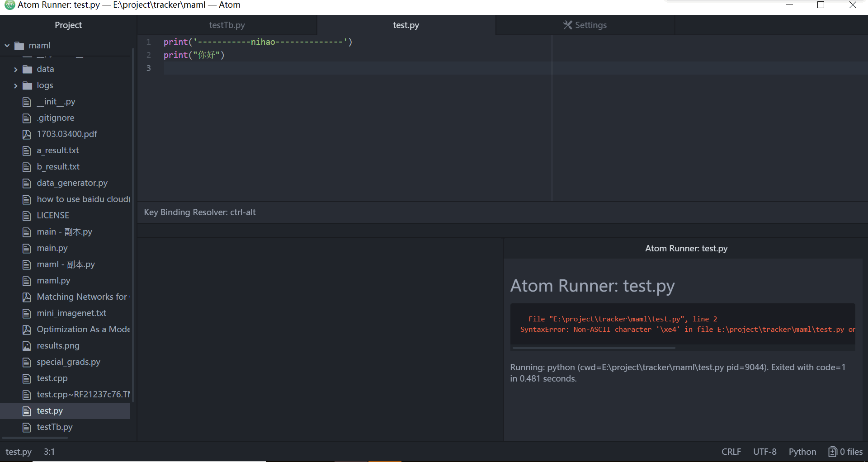Click line number 2 in the gutter

(148, 55)
